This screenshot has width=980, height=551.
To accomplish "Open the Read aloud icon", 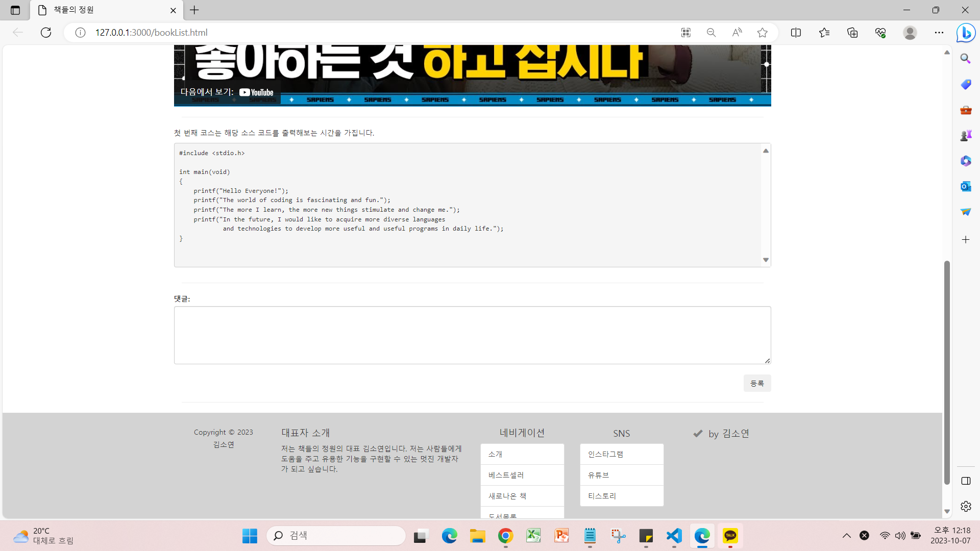I will coord(737,33).
